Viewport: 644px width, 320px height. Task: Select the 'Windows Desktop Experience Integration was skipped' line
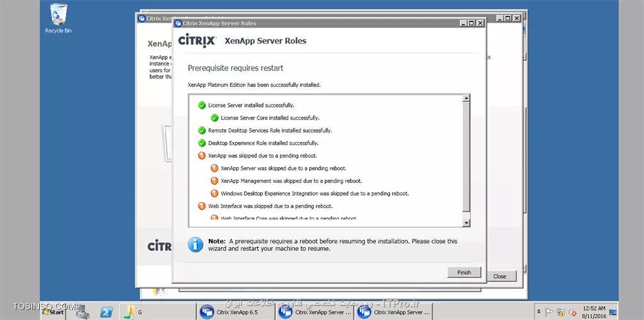tap(314, 193)
